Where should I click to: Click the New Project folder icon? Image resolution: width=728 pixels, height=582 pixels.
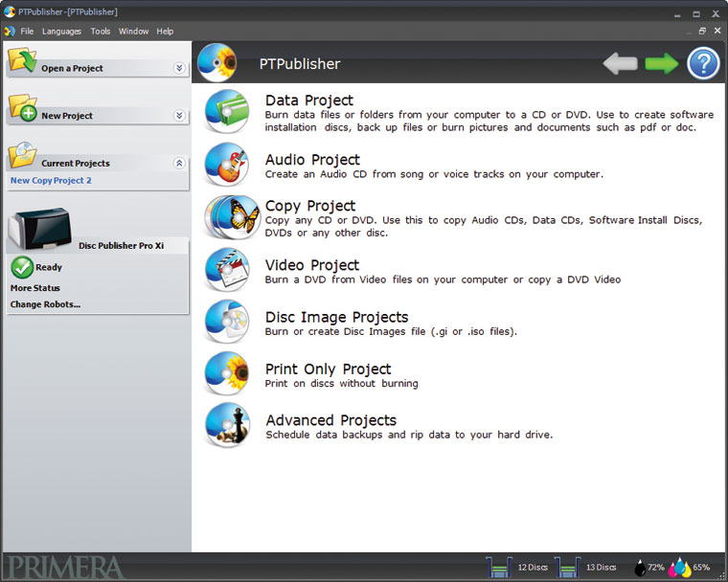[x=23, y=107]
